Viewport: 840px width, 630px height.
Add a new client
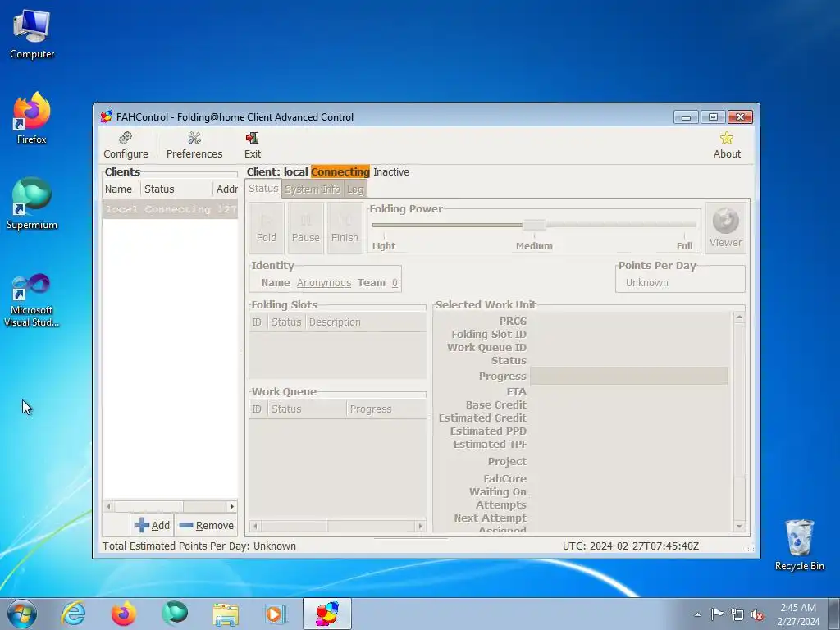152,526
